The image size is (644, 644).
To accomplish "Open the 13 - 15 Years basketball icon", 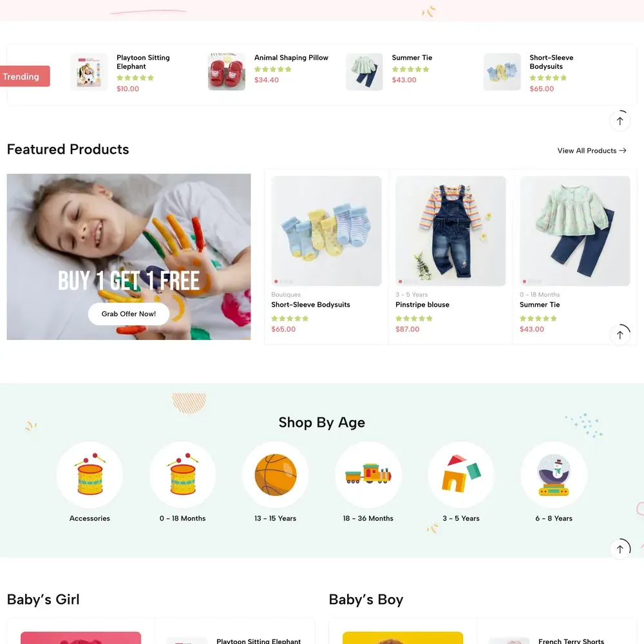I will (275, 475).
